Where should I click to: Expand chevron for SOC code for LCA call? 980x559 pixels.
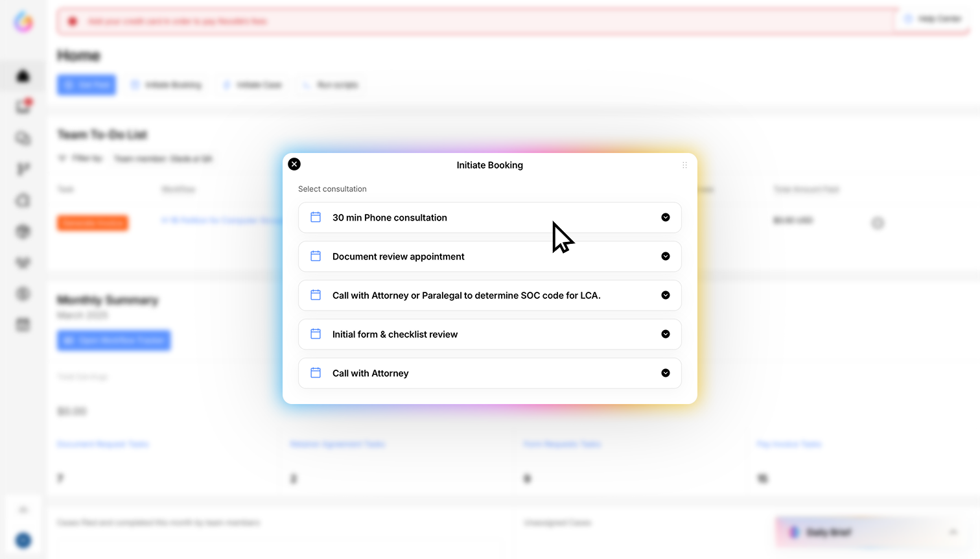666,295
